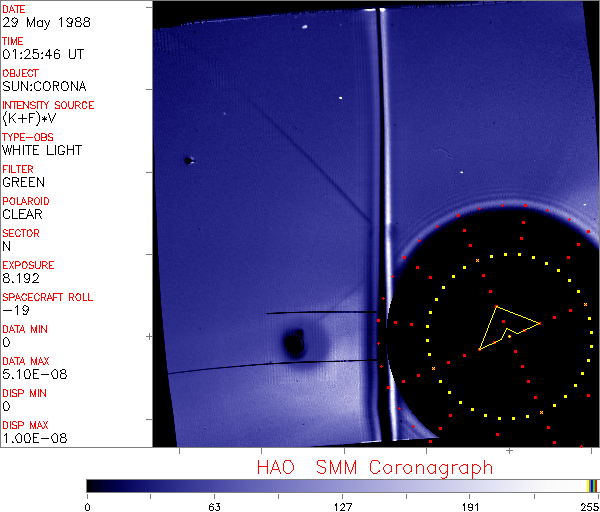Click the colorbar tick label 63
Screen dimensions: 600x512
point(214,505)
